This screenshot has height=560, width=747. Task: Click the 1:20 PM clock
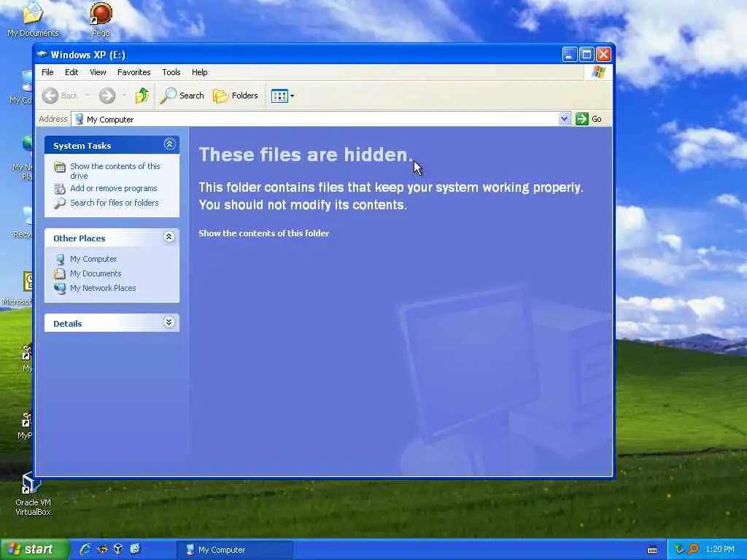pyautogui.click(x=720, y=550)
